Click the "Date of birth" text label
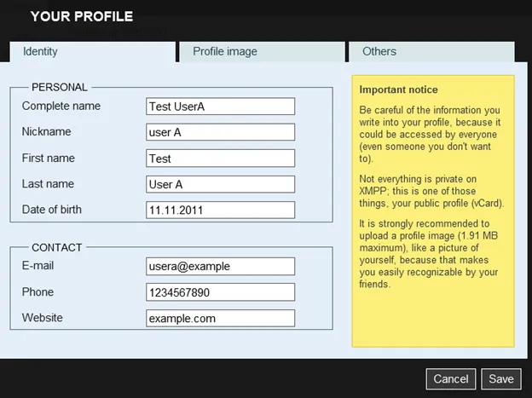Screen dimensions: 532x398 click(x=52, y=209)
